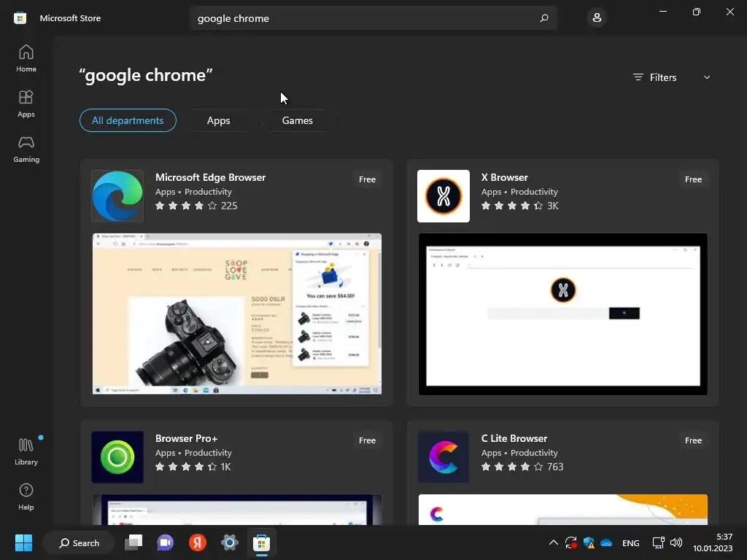
Task: Click the X Browser screenshot preview
Action: click(x=562, y=314)
